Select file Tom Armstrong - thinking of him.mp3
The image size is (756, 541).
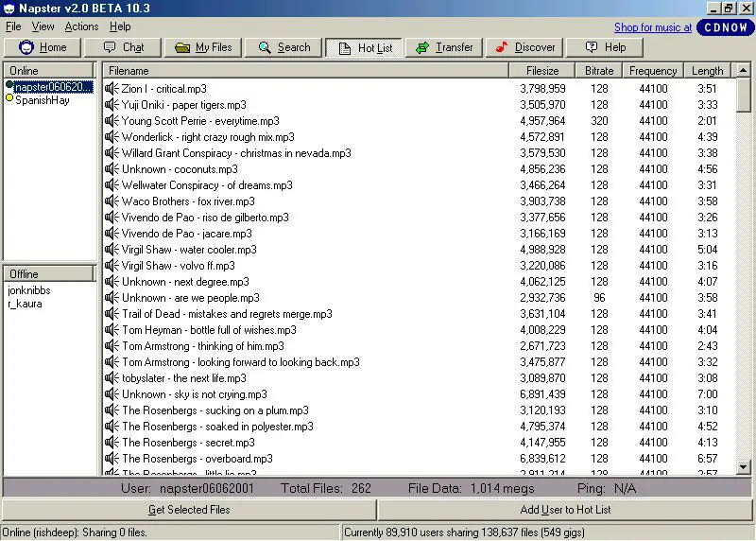tap(203, 346)
